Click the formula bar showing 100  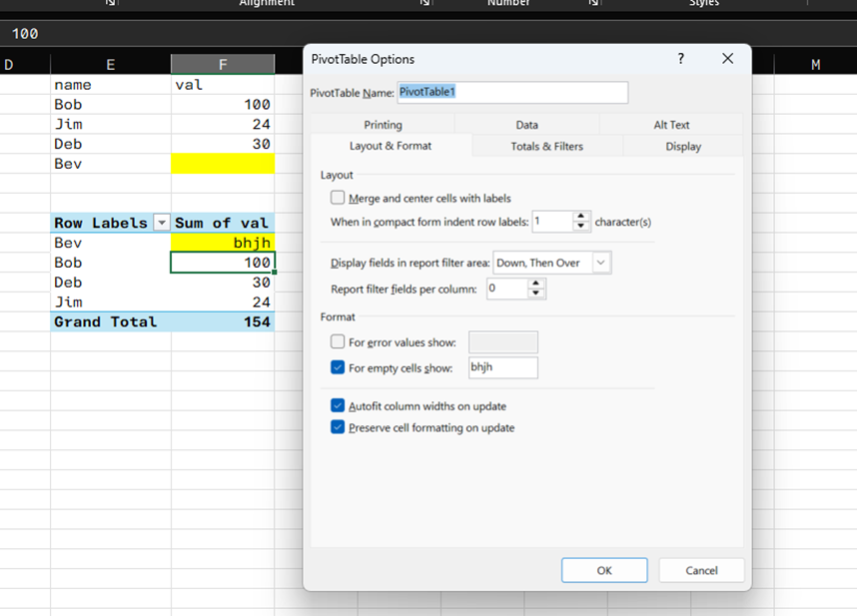(428, 33)
